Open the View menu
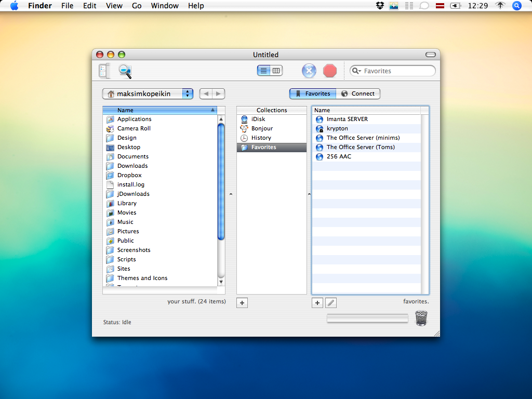The image size is (532, 399). click(114, 6)
